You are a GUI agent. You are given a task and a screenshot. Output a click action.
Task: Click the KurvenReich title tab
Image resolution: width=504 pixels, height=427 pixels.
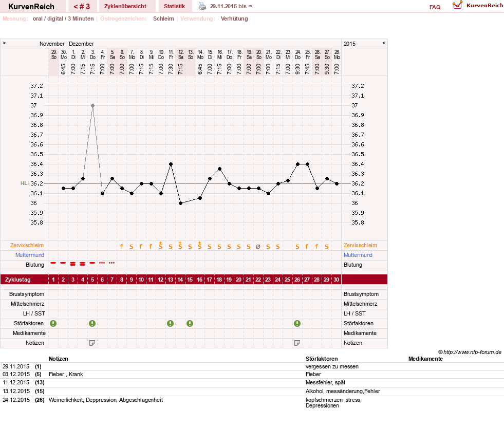31,7
